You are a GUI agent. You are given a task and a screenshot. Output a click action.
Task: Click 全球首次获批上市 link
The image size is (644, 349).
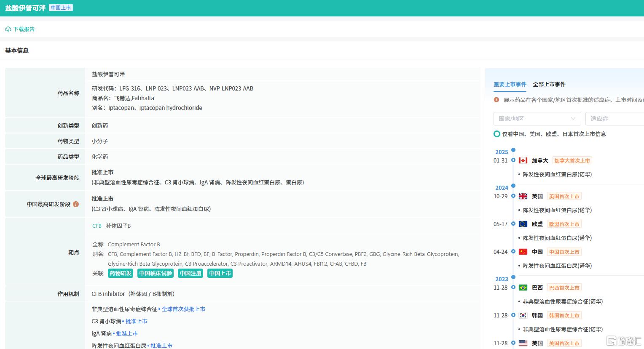click(183, 309)
